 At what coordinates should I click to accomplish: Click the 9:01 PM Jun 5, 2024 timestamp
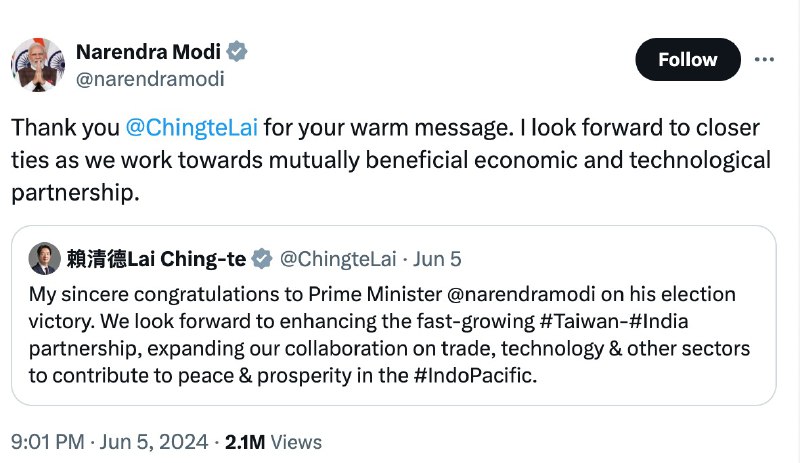point(109,441)
